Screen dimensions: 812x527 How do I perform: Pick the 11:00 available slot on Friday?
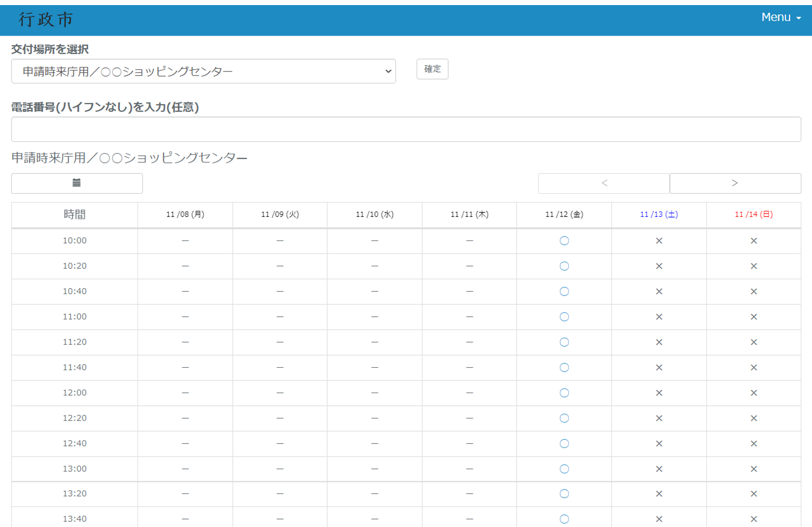(564, 317)
